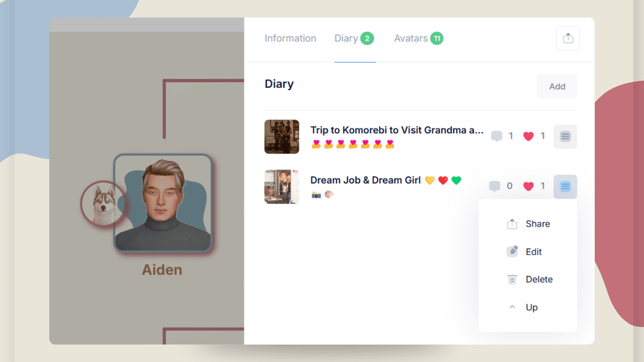
Task: Click the Aiden name label
Action: (x=162, y=270)
